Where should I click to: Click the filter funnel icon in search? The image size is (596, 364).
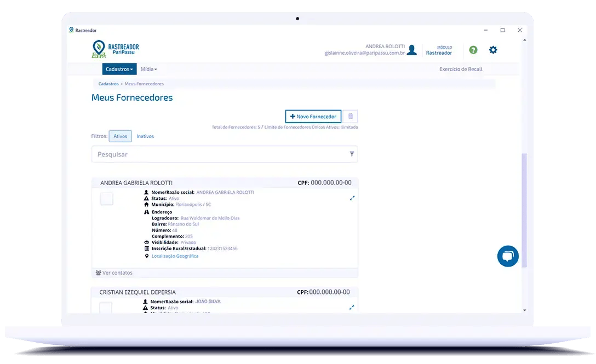pos(352,154)
